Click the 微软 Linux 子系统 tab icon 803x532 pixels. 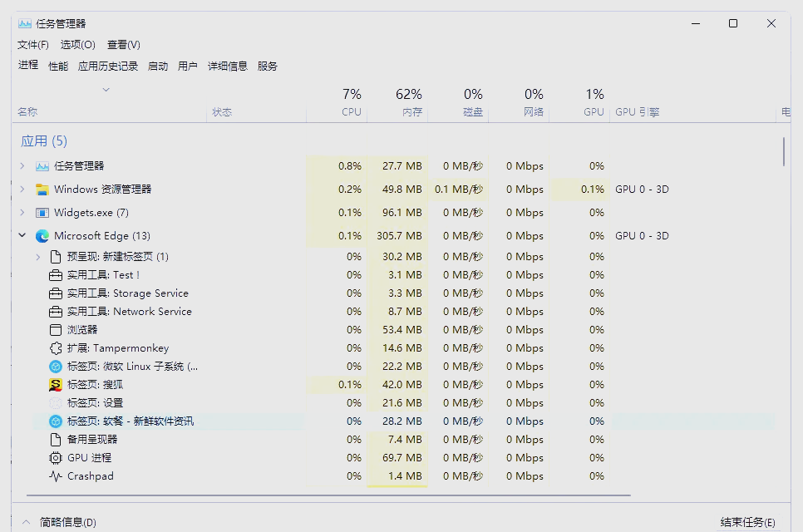(56, 367)
